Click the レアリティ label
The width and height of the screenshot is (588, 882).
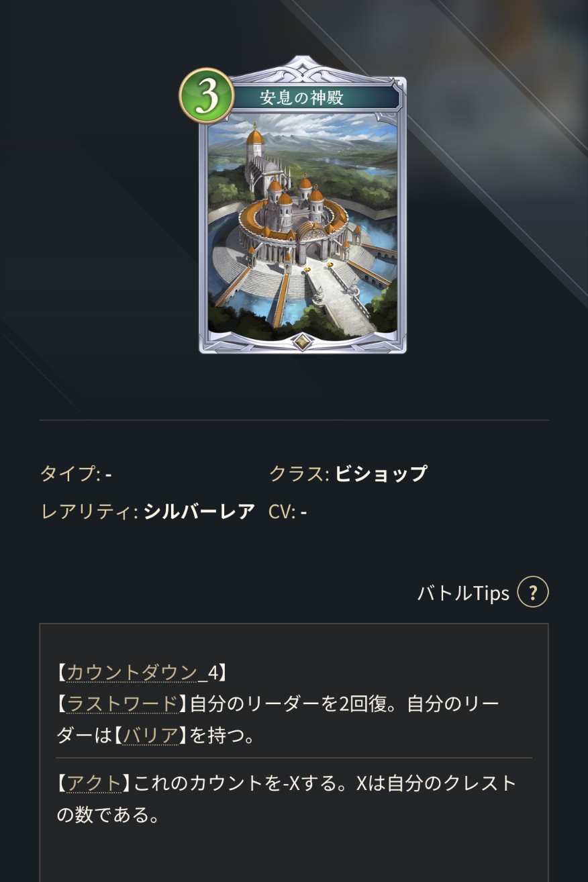click(89, 511)
